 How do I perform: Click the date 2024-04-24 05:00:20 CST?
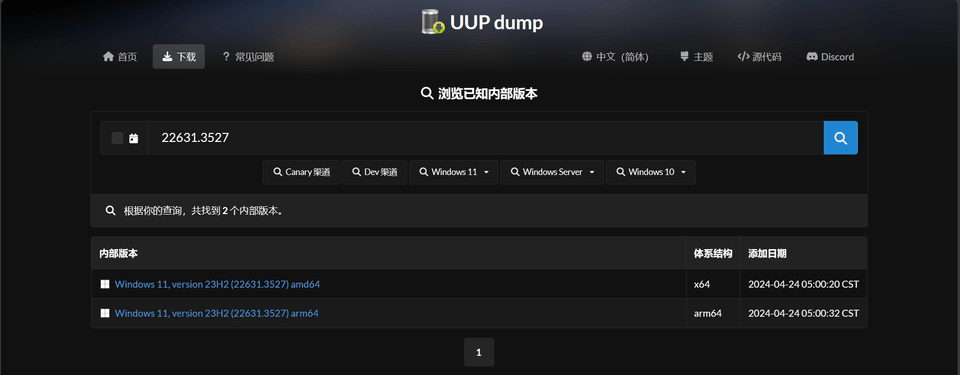(803, 284)
